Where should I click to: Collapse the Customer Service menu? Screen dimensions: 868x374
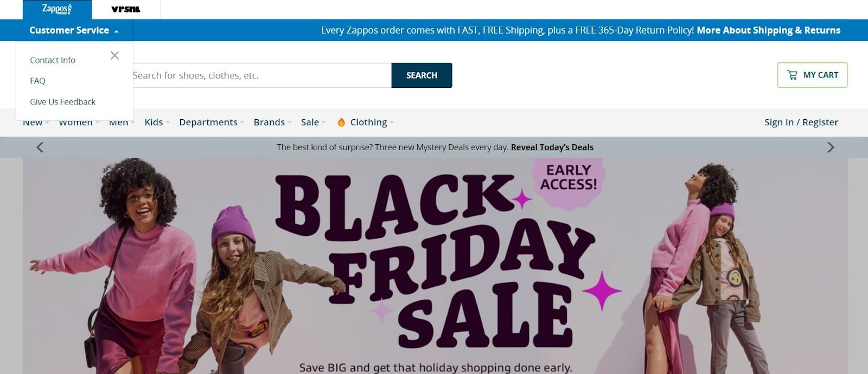pyautogui.click(x=74, y=30)
